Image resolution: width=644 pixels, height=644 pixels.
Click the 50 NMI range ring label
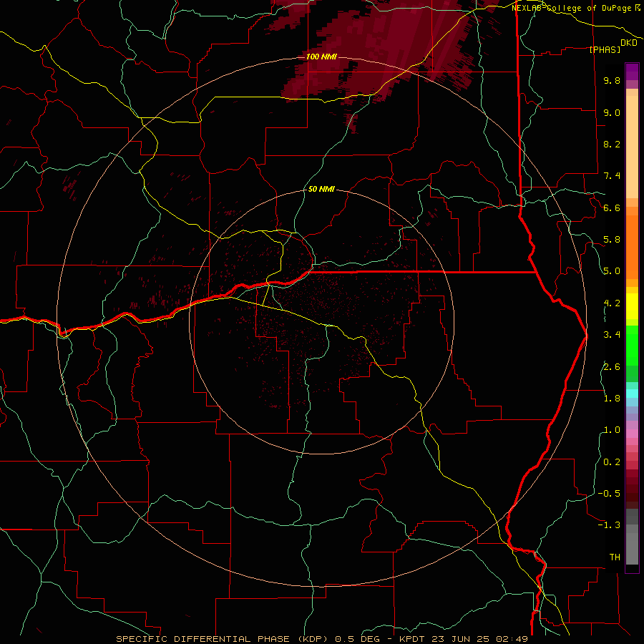click(x=321, y=190)
